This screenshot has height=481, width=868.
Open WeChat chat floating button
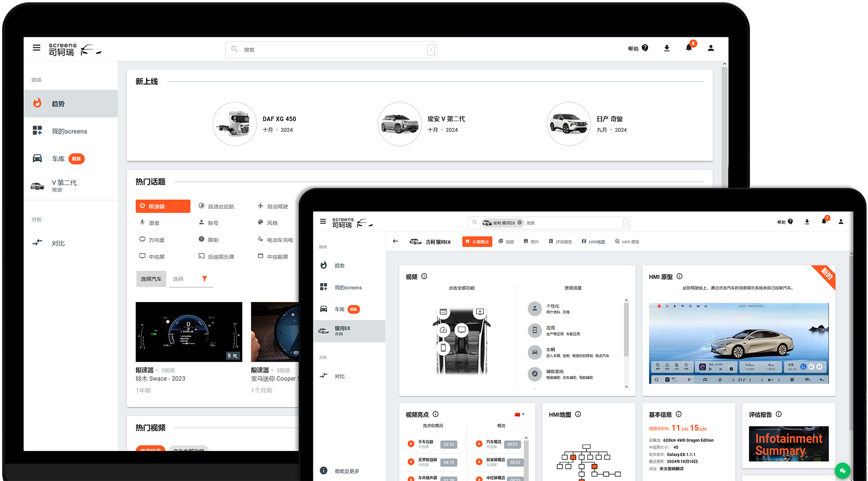842,471
